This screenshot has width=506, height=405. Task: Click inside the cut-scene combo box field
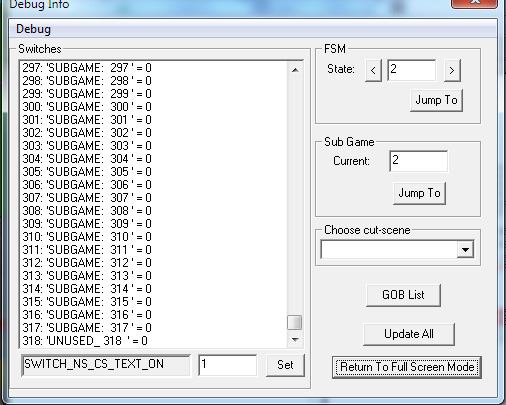(x=389, y=249)
